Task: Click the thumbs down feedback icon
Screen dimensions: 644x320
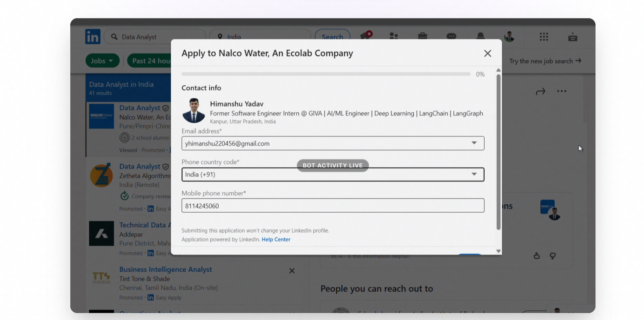Action: 553,256
